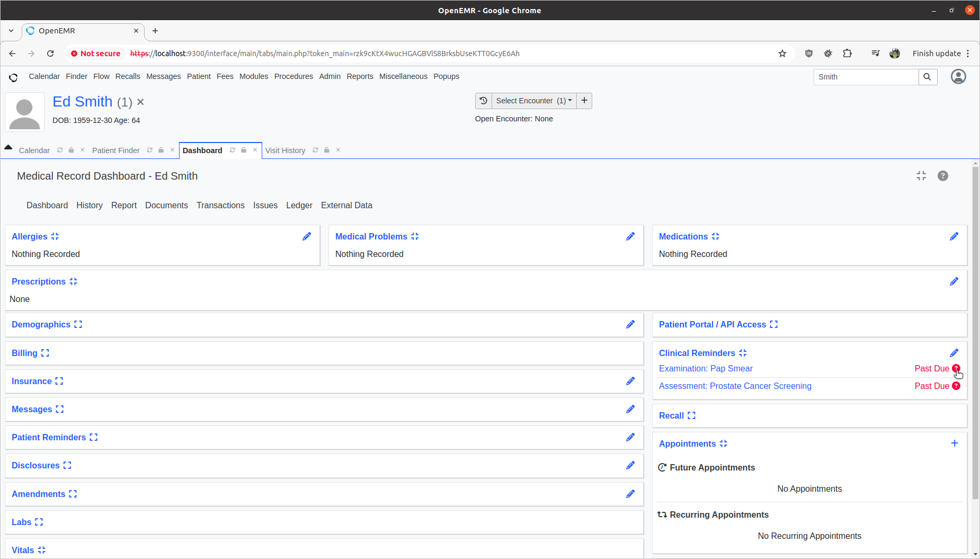Screen dimensions: 980x559
Task: Add a new appointment with plus icon
Action: point(954,443)
